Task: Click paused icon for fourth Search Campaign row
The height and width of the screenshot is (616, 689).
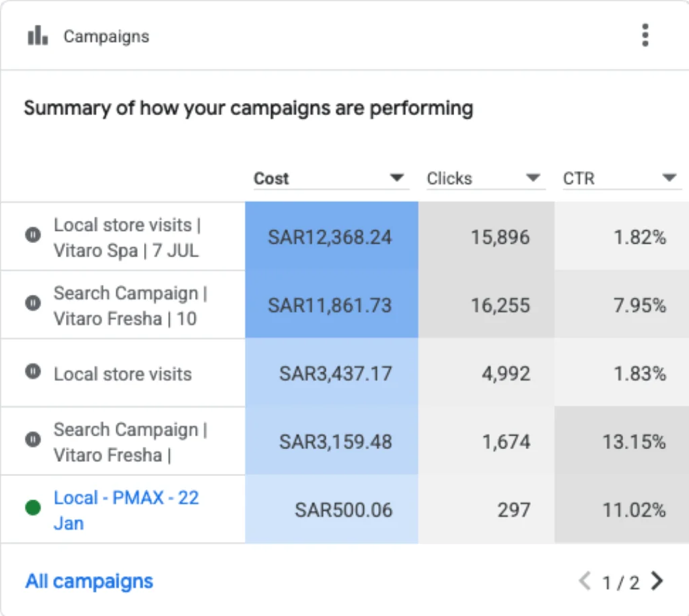Action: pos(33,439)
